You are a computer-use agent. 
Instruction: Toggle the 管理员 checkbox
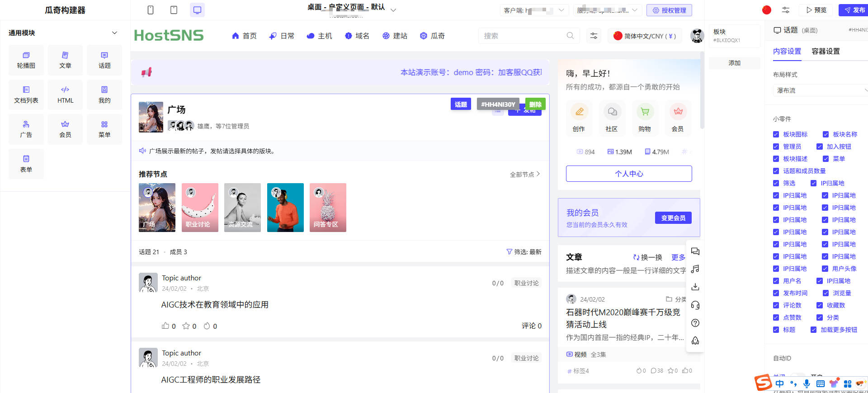[776, 147]
